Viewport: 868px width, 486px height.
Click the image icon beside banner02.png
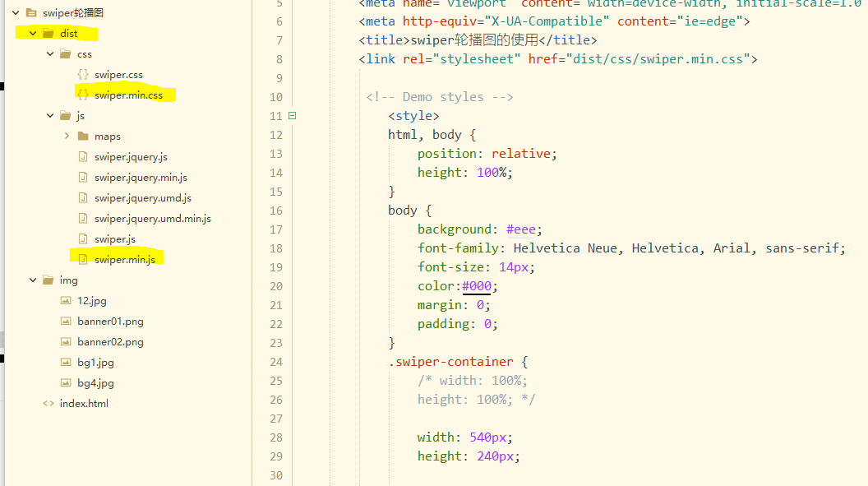[x=66, y=341]
